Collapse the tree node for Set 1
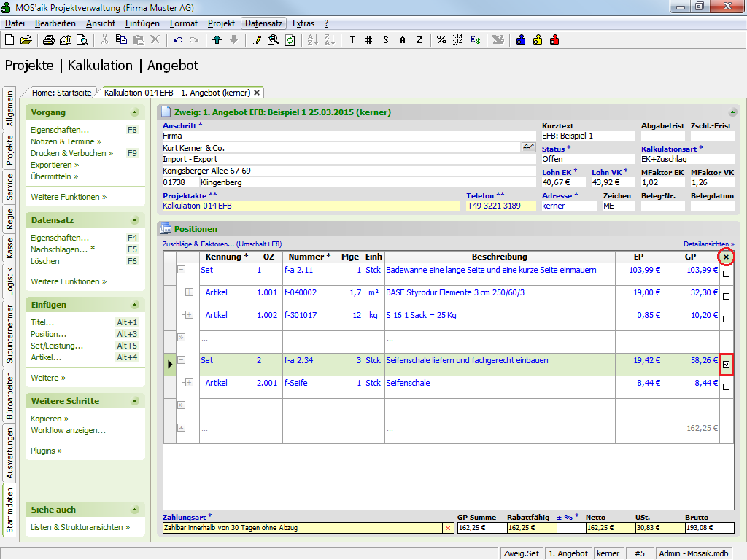747x560 pixels. [182, 270]
